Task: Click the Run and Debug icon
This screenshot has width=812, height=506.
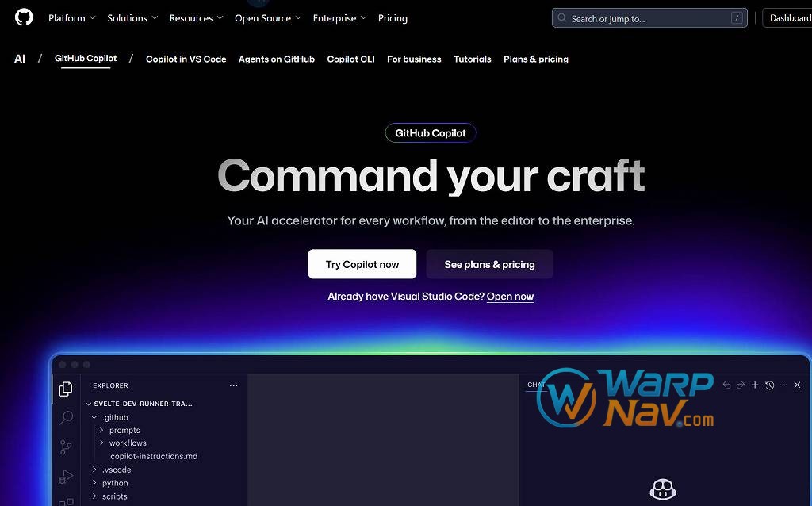Action: [67, 477]
